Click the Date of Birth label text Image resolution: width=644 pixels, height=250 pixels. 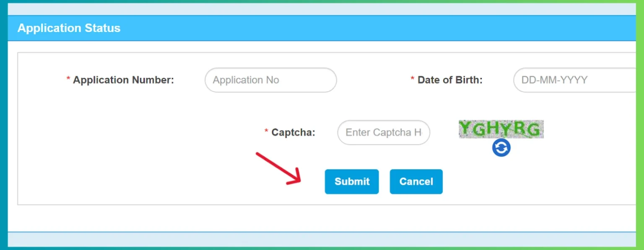coord(449,80)
